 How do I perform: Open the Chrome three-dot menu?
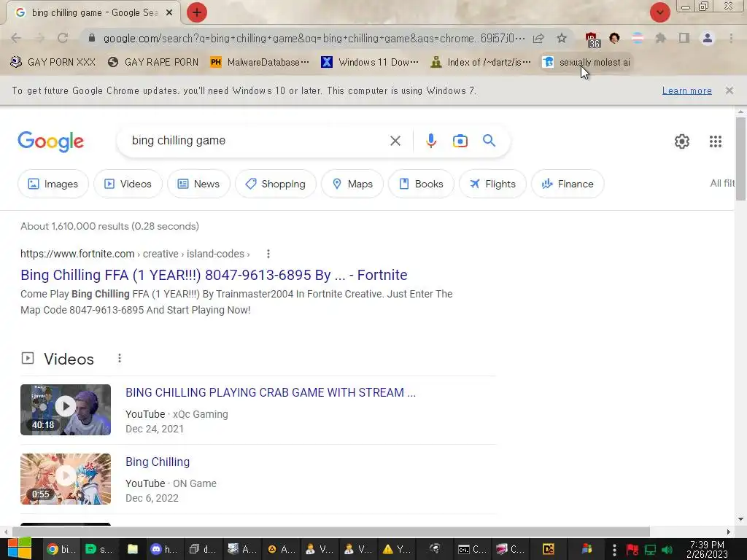click(x=731, y=38)
